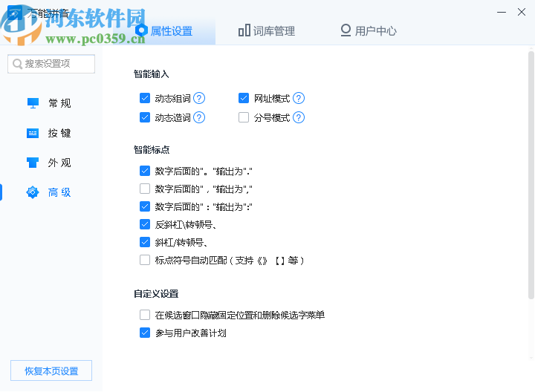Click the 自定义设置 section heading
Viewport: 535px width, 392px height.
156,294
